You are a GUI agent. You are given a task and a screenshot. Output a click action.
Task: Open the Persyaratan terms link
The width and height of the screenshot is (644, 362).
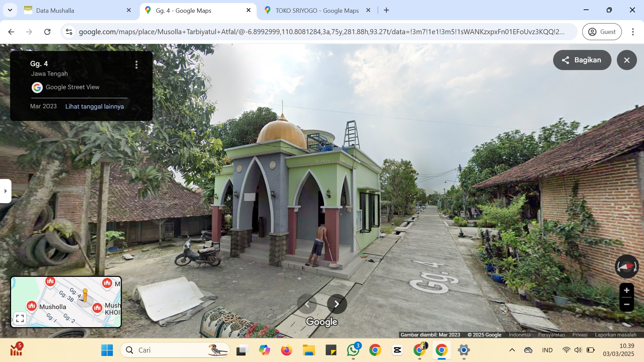tap(551, 335)
